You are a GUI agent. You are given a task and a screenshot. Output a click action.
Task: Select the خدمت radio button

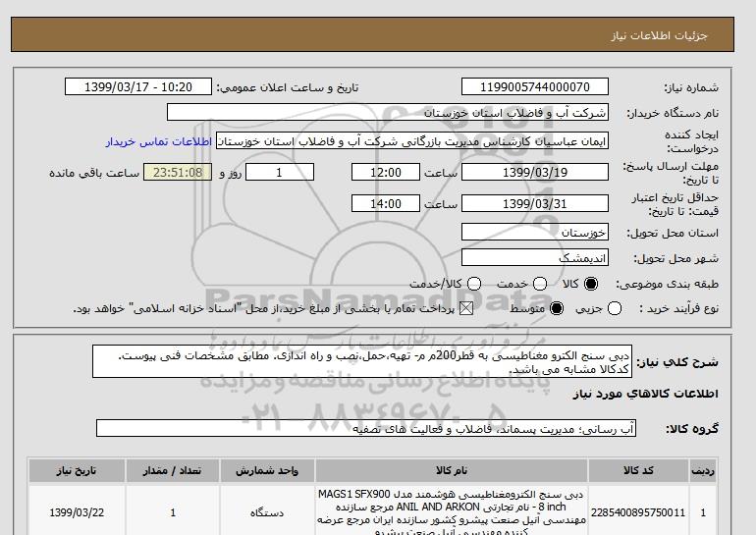tap(540, 284)
